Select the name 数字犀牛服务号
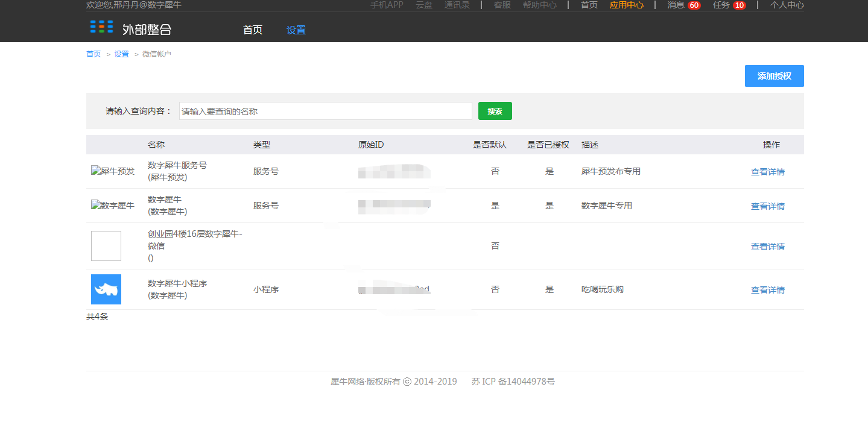 tap(177, 165)
